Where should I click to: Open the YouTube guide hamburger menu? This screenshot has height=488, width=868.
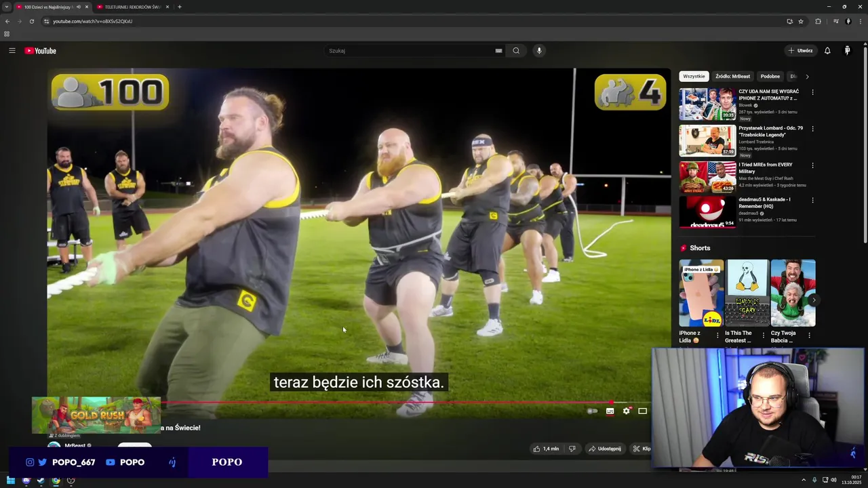(x=12, y=51)
